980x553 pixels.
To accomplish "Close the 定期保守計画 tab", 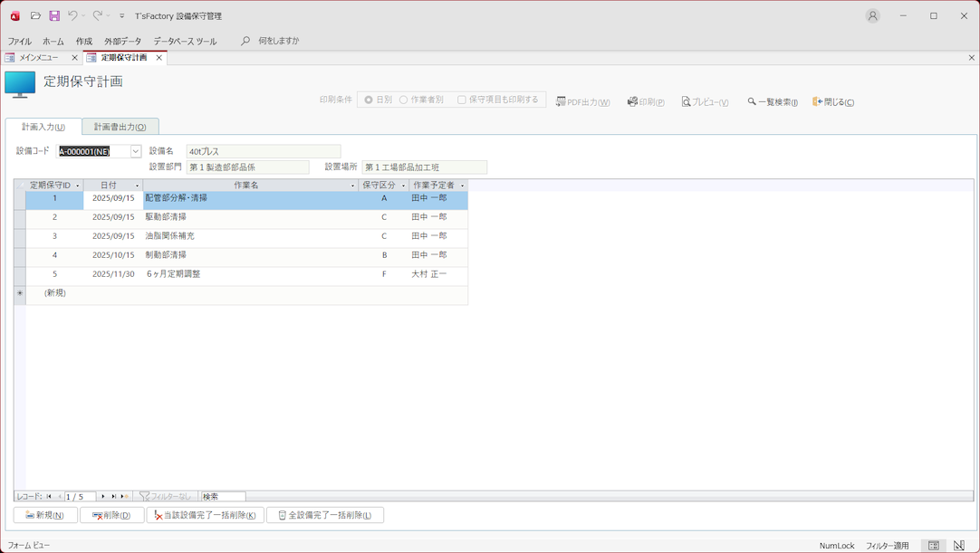I will click(x=159, y=58).
